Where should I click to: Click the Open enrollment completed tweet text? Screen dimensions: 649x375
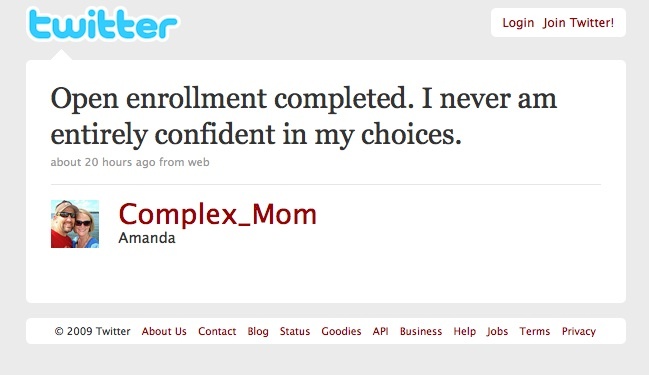click(303, 116)
